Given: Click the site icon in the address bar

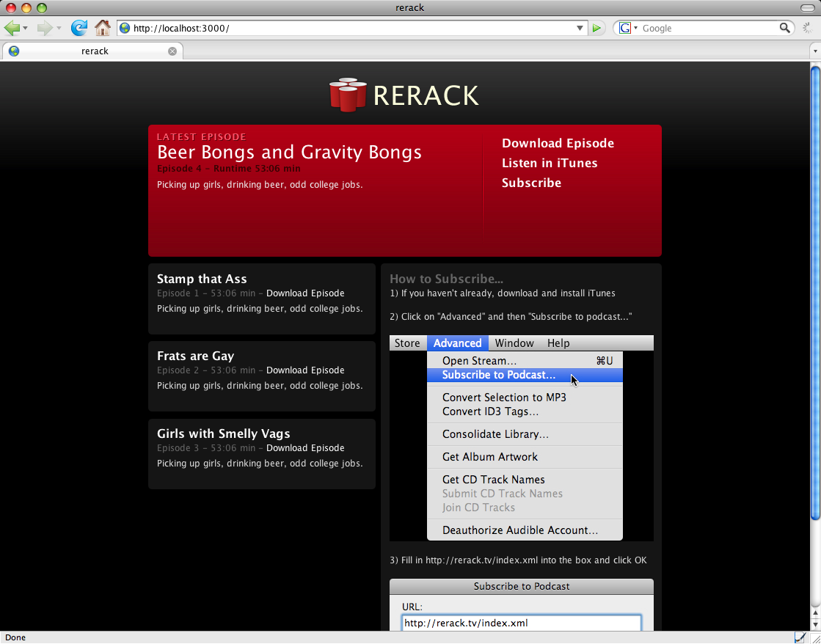Looking at the screenshot, I should (x=125, y=29).
